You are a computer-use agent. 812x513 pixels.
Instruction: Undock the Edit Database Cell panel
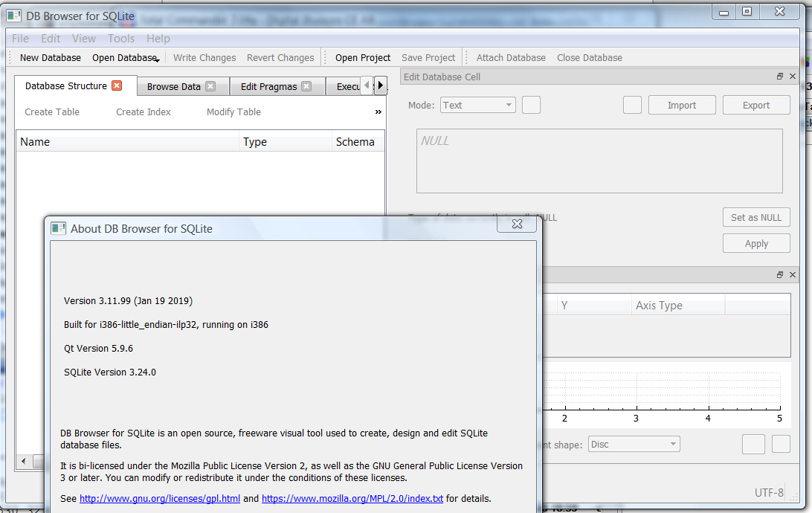[x=779, y=77]
